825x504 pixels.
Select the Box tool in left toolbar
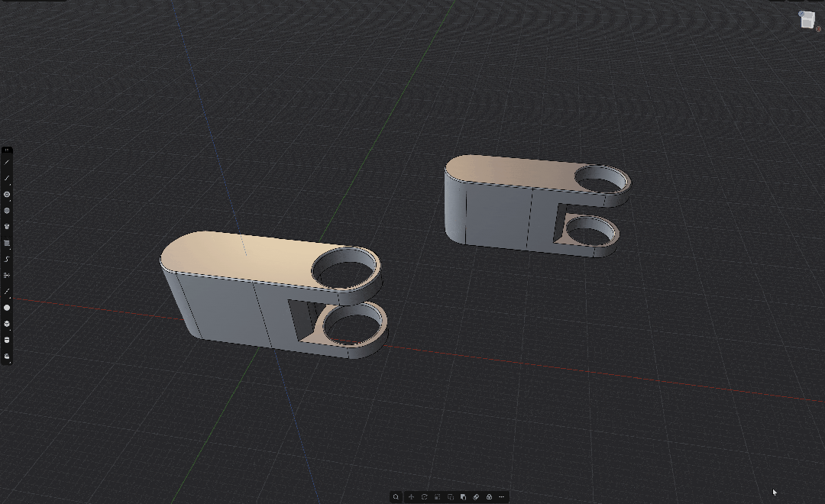(x=7, y=324)
